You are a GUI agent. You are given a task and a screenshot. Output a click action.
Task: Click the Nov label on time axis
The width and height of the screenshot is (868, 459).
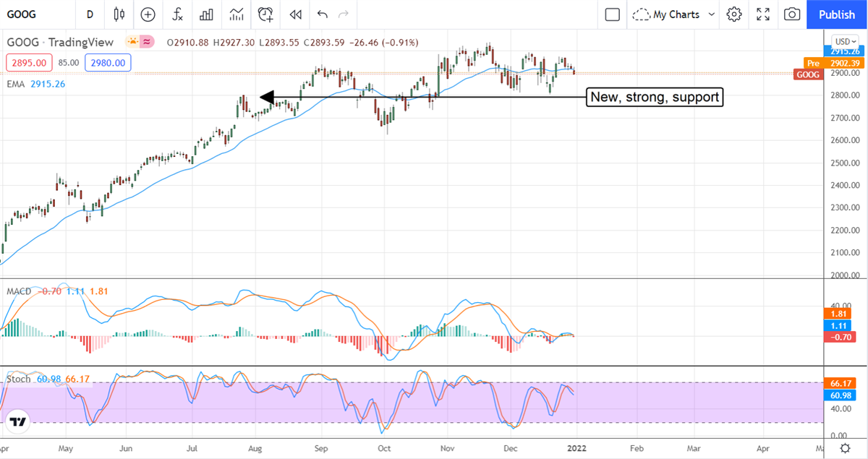tap(447, 448)
